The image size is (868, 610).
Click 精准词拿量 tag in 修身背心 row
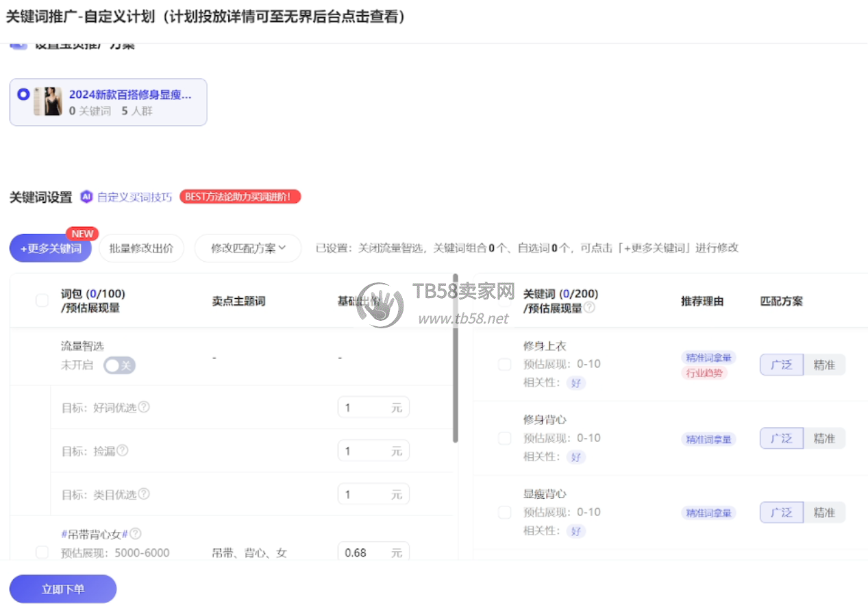[x=708, y=439]
